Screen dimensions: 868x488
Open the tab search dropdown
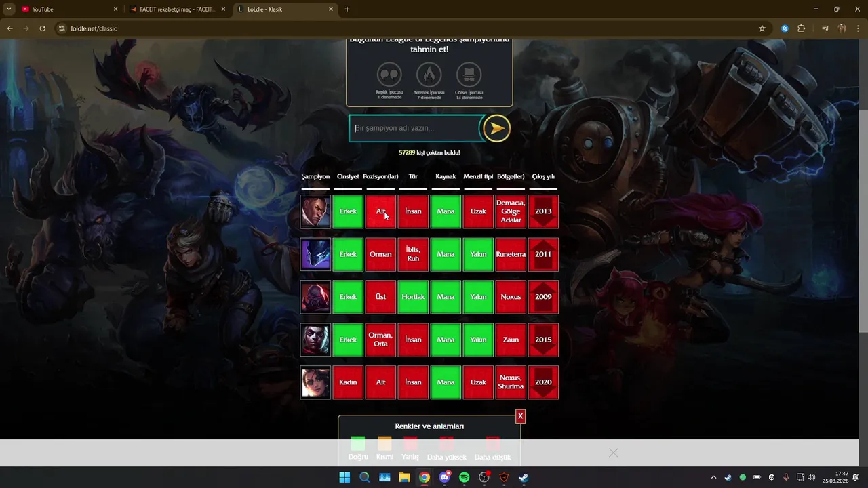[9, 9]
